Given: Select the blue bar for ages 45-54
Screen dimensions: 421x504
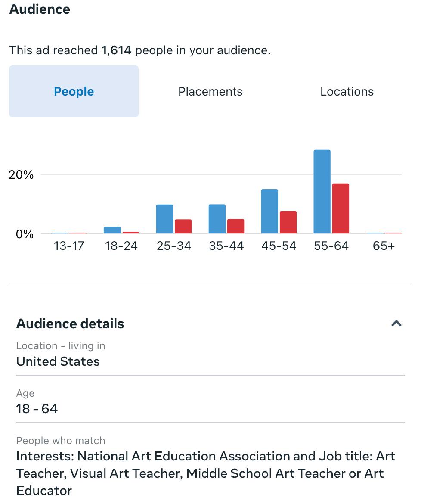Looking at the screenshot, I should 269,212.
